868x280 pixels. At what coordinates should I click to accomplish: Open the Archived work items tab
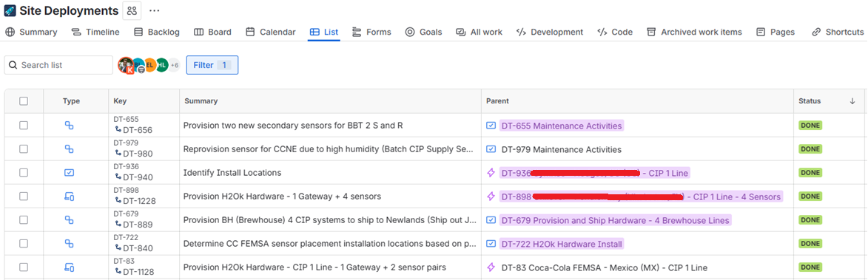coord(695,32)
